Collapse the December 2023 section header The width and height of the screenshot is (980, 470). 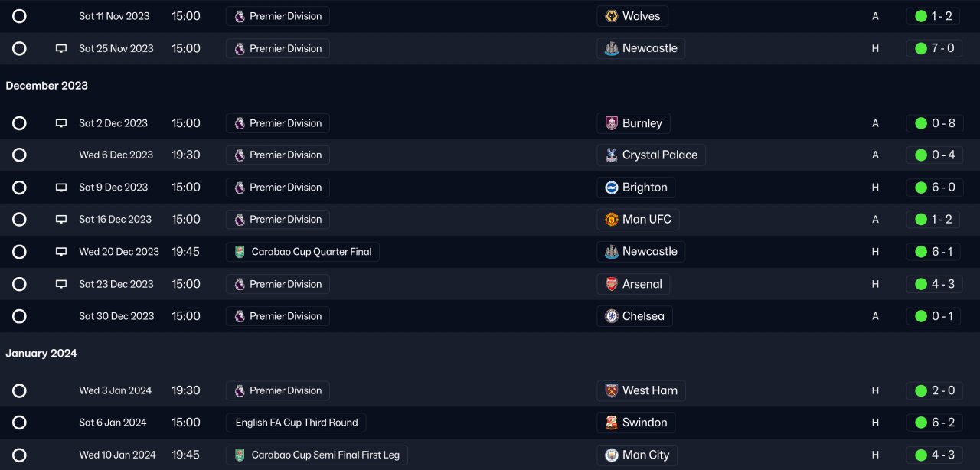click(47, 86)
